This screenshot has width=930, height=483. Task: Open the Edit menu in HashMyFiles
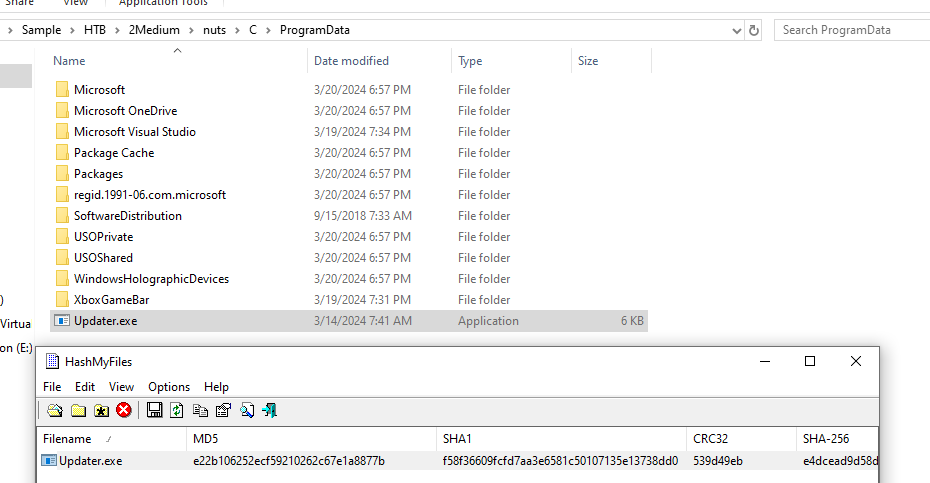click(x=85, y=387)
